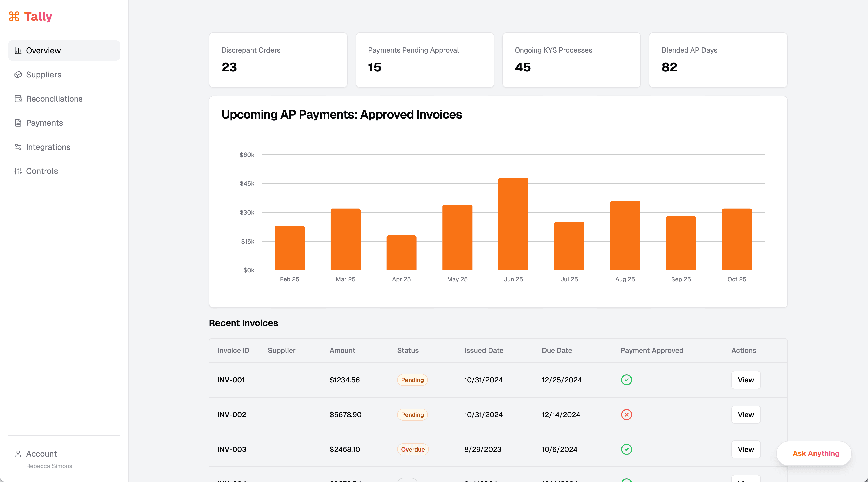Click the Tally command logo icon
The width and height of the screenshot is (868, 482).
14,16
